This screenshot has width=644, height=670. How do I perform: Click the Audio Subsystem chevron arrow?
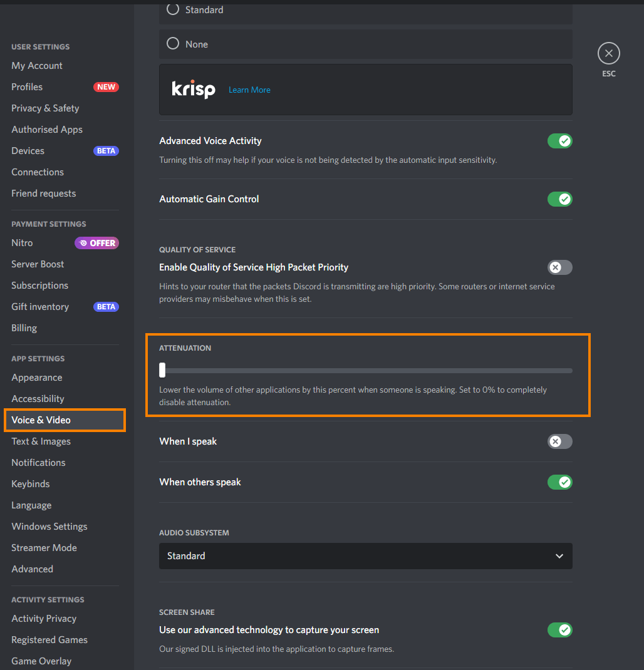(559, 556)
